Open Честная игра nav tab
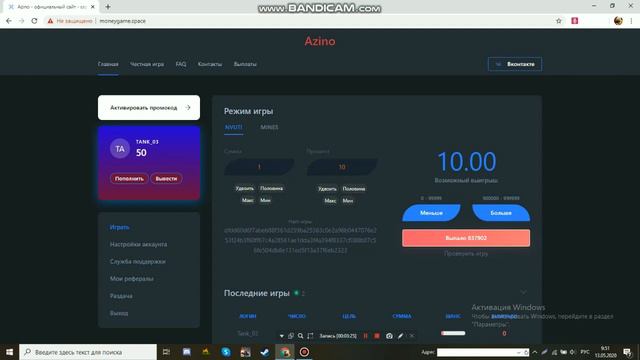 147,64
